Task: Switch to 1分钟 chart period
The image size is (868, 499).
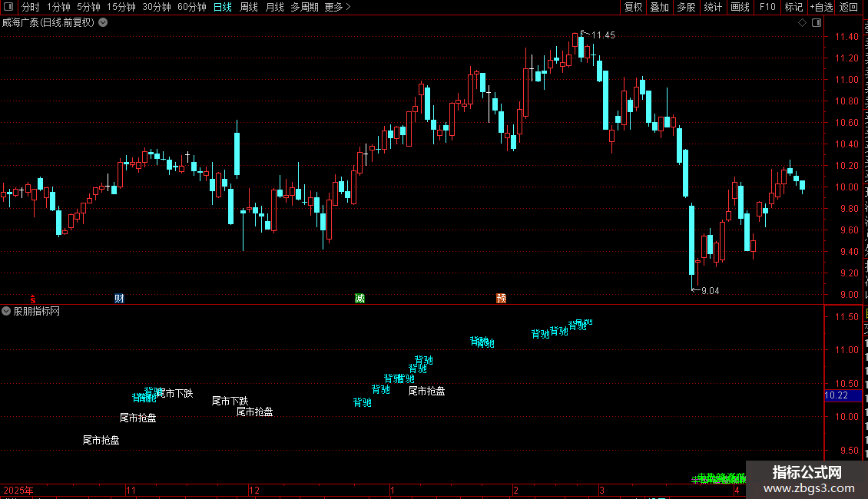Action: (x=58, y=7)
